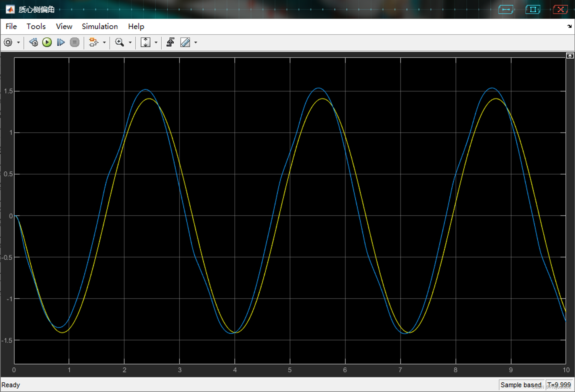Open the Tools menu

click(x=36, y=26)
